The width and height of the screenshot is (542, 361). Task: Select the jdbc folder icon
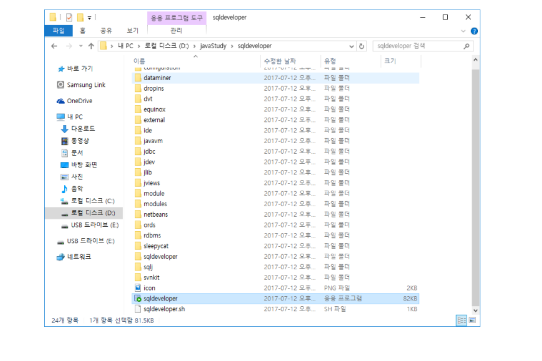[138, 151]
